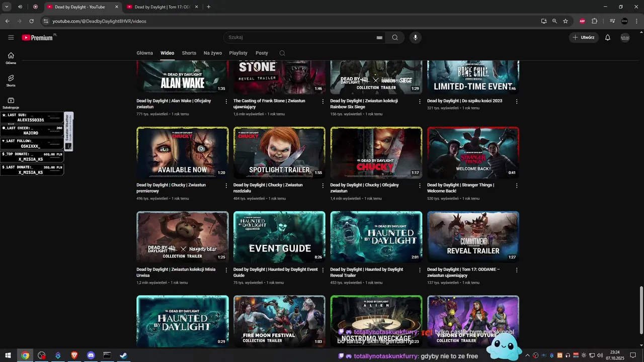Image resolution: width=644 pixels, height=362 pixels.
Task: Go back to the previous page
Action: click(7, 21)
